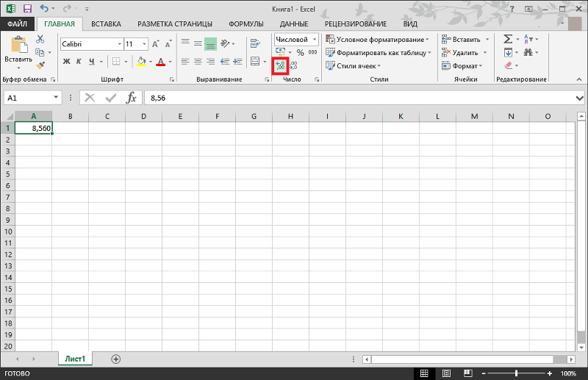
Task: Expand Форматировать как таблицу menu
Action: (379, 52)
